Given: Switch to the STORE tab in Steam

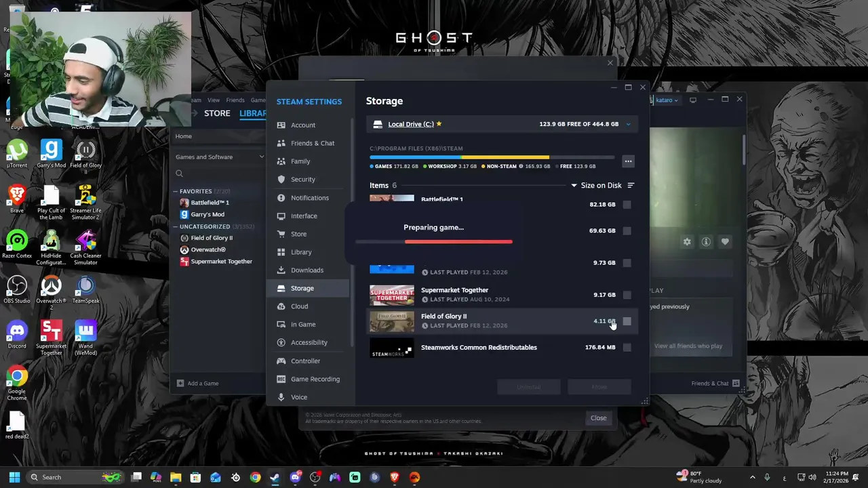Looking at the screenshot, I should 217,113.
